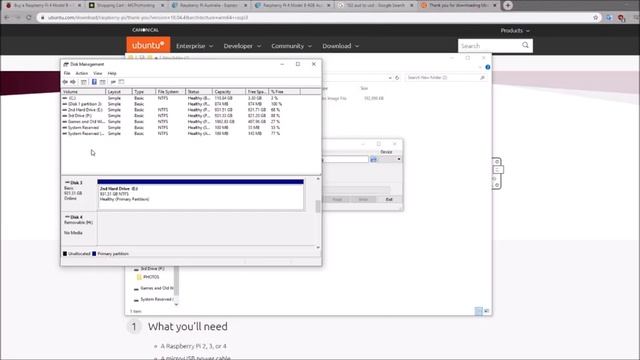This screenshot has height=360, width=640.
Task: Click the Exit button in the small dialog
Action: [389, 199]
